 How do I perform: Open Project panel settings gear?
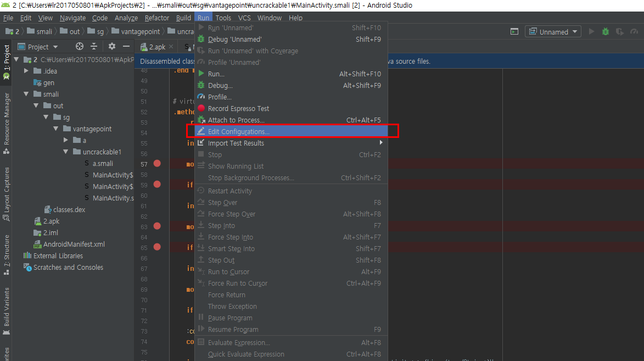[111, 47]
